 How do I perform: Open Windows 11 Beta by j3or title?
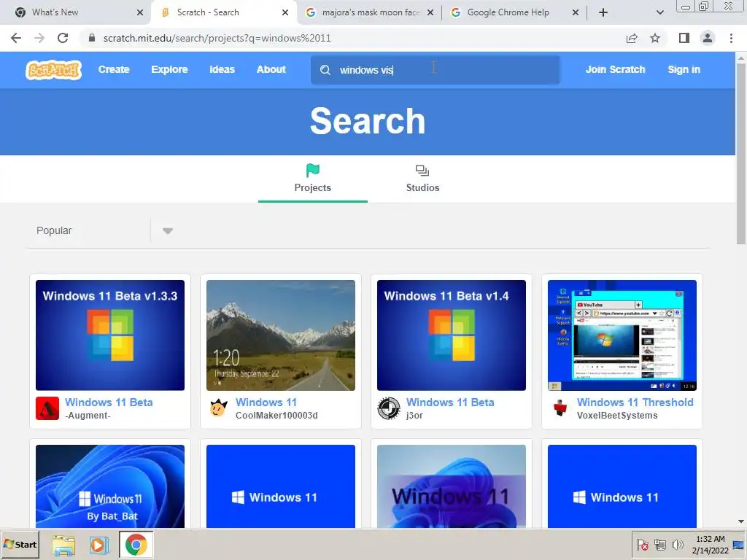[x=450, y=402]
